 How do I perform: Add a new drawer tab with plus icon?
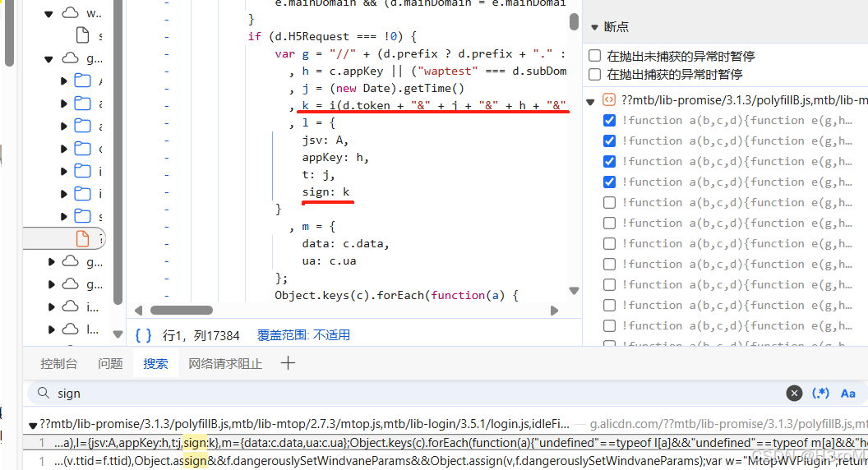pos(288,363)
